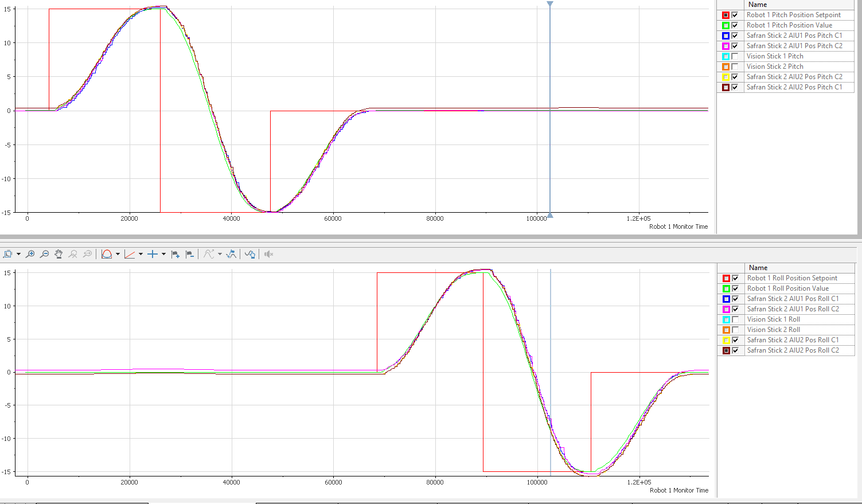The width and height of the screenshot is (862, 504).
Task: Open the dropdown next to the crosshair cursor
Action: (163, 254)
